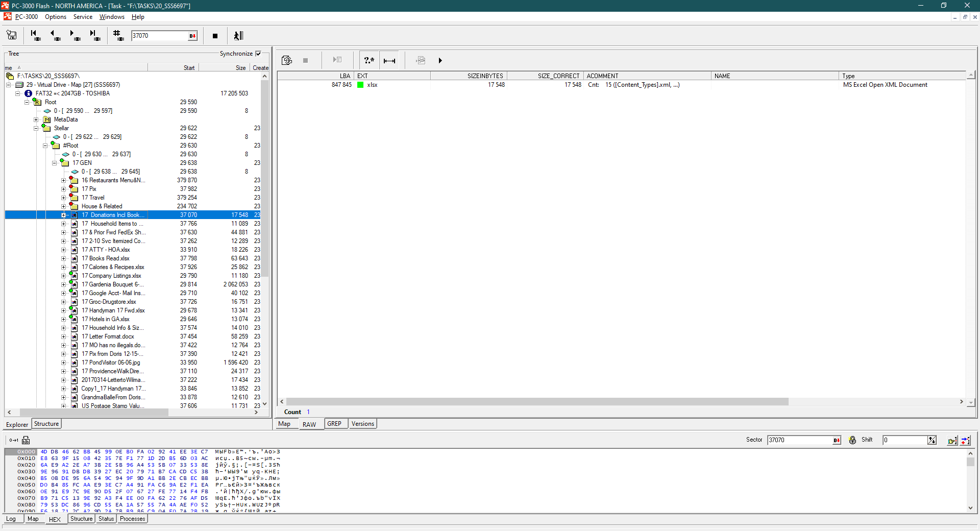Toggle the ?.* wildcard filter icon
The image size is (980, 531).
click(x=369, y=60)
